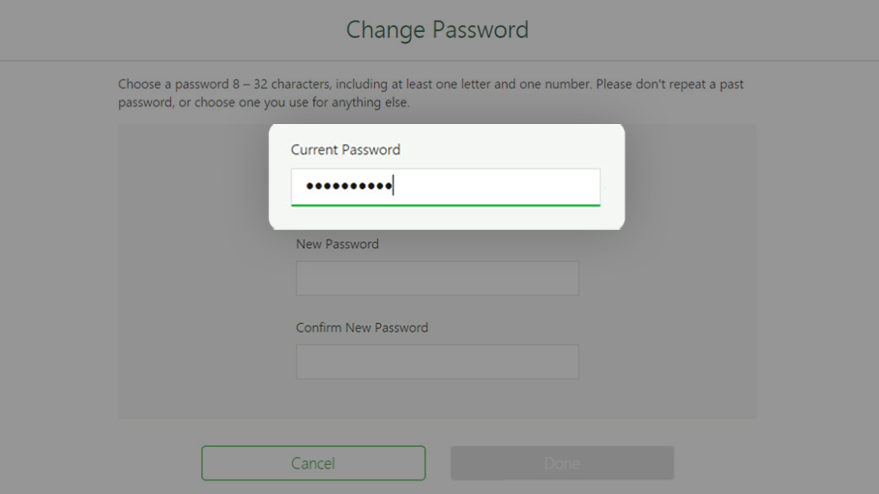Select the Confirm New Password field
The image size is (879, 494).
437,362
